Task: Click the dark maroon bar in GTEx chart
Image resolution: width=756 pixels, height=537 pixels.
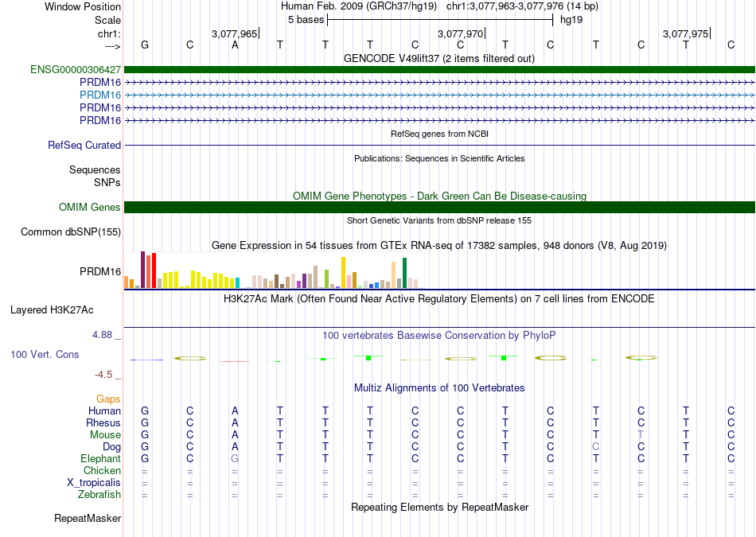Action: coord(142,270)
